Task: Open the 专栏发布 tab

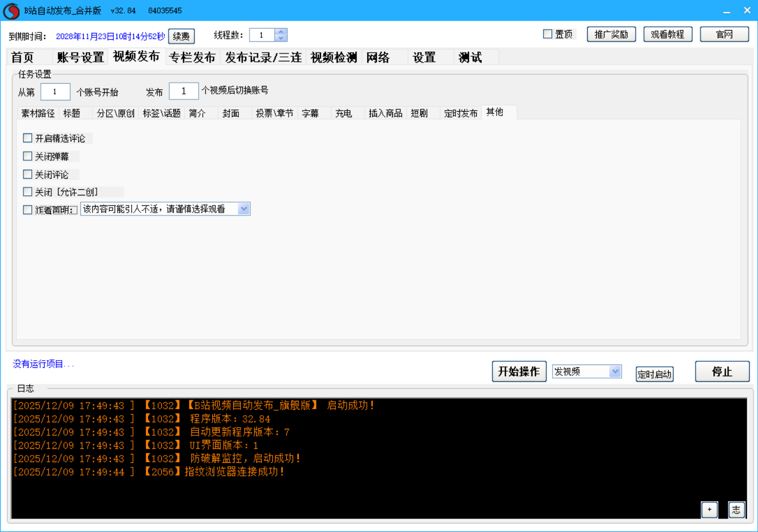Action: pyautogui.click(x=192, y=57)
